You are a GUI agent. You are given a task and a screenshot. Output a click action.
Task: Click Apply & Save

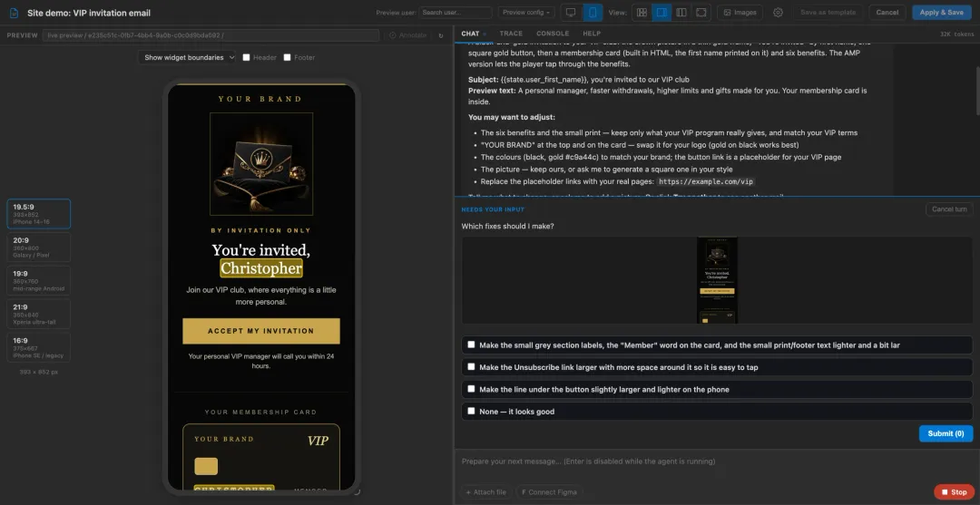coord(941,13)
